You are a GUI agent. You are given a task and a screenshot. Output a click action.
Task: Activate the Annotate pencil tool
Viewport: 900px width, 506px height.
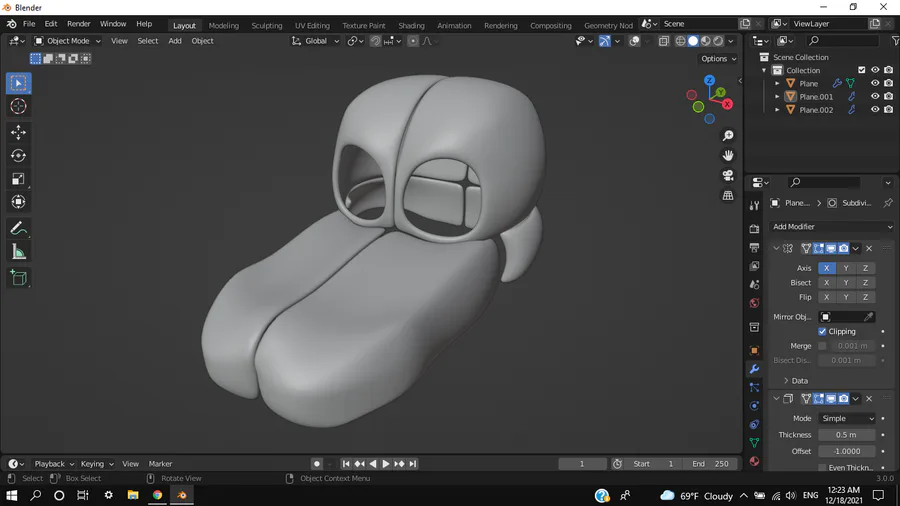[x=18, y=229]
